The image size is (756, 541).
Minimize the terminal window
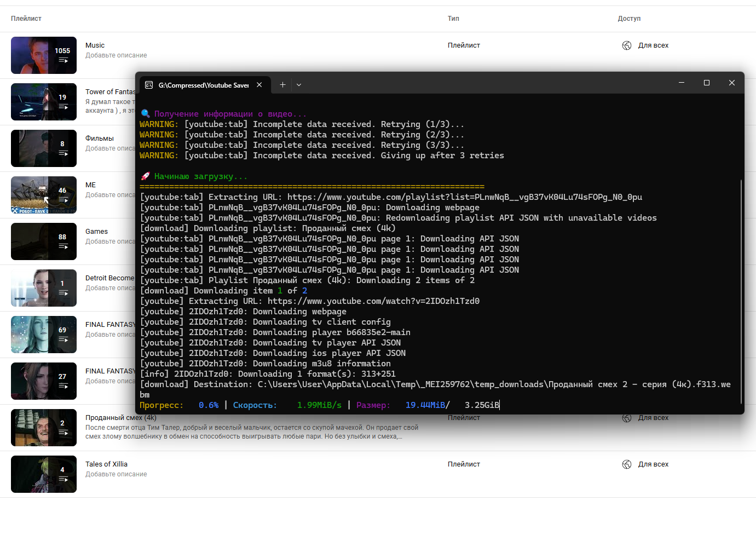tap(681, 83)
